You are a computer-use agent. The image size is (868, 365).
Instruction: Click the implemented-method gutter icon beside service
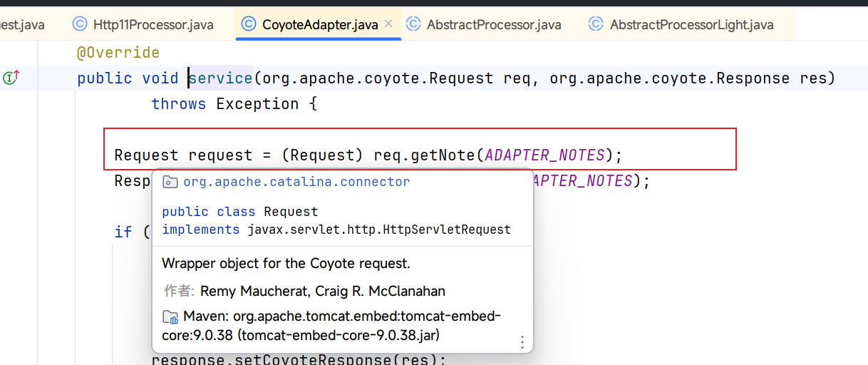[11, 78]
